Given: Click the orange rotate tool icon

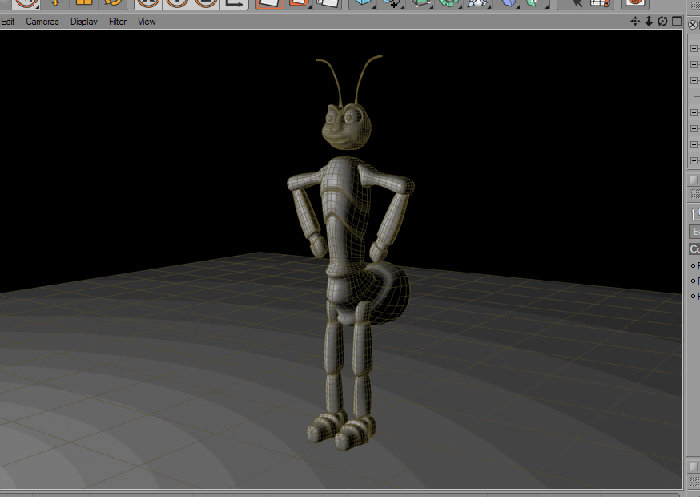Looking at the screenshot, I should 113,4.
